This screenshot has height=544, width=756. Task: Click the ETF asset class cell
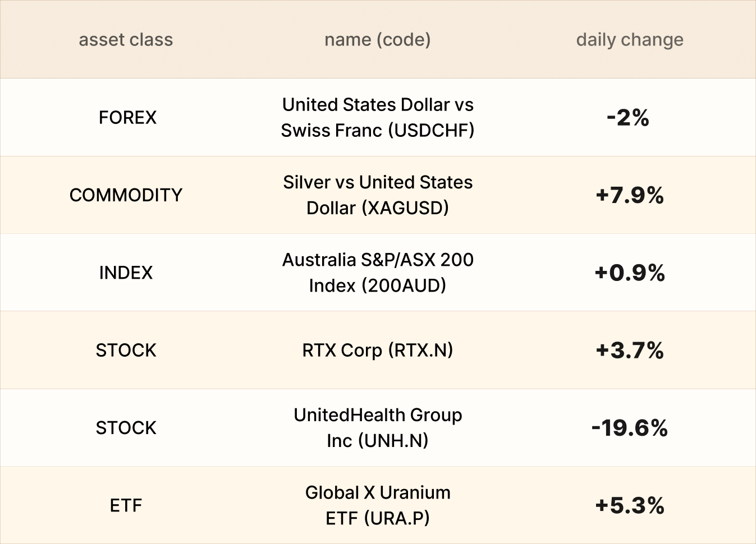click(x=126, y=505)
